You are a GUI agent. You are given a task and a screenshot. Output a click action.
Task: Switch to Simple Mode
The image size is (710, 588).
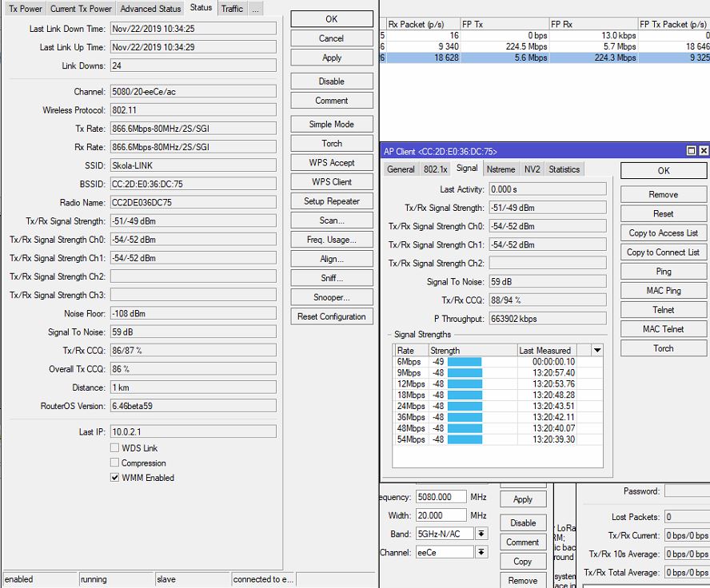332,124
